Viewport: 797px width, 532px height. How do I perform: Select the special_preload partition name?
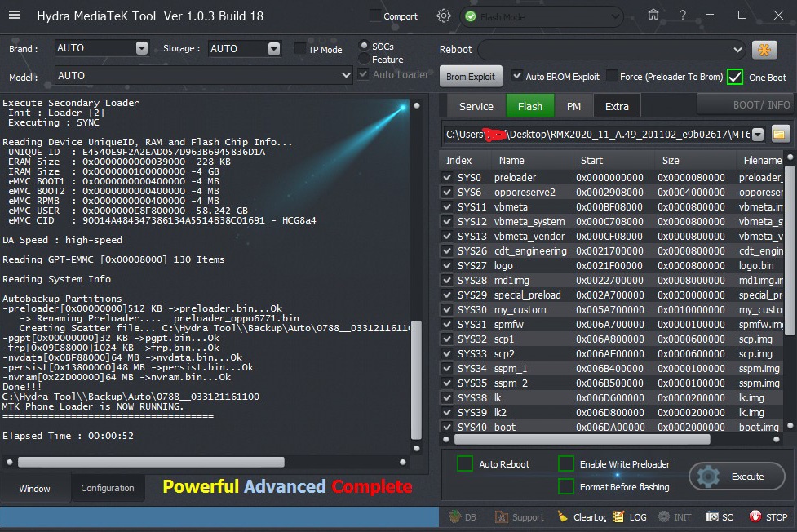pos(527,295)
